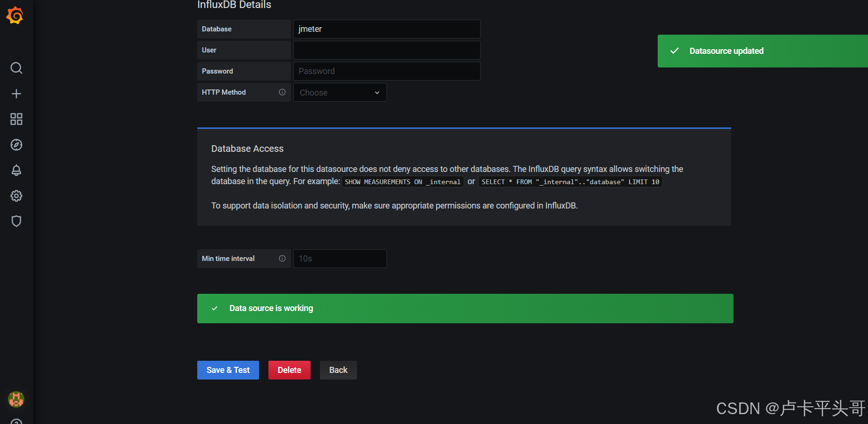Expand the HTTP Method dropdown

[x=340, y=92]
